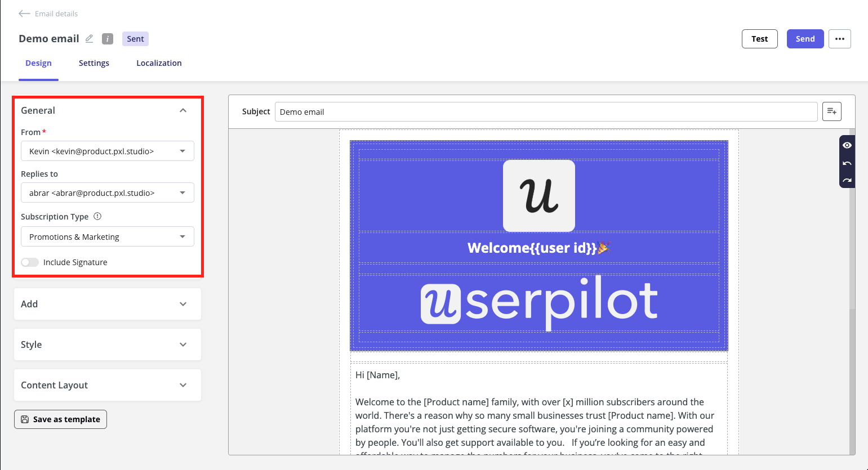Go back via the Email details arrow

point(24,14)
